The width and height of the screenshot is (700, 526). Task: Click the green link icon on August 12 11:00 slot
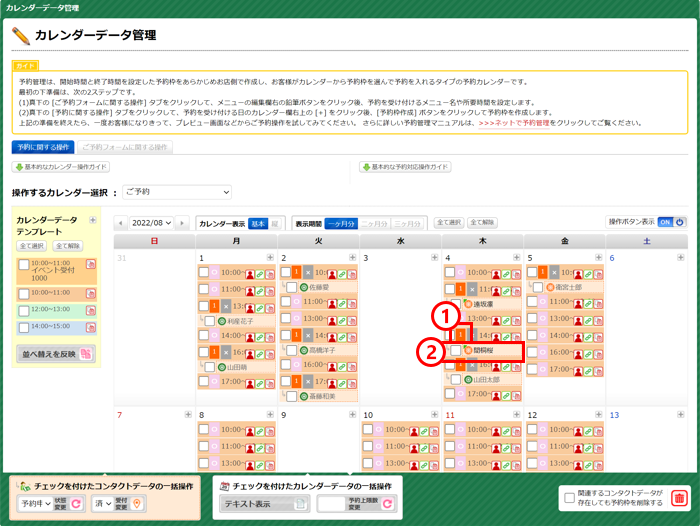point(588,448)
